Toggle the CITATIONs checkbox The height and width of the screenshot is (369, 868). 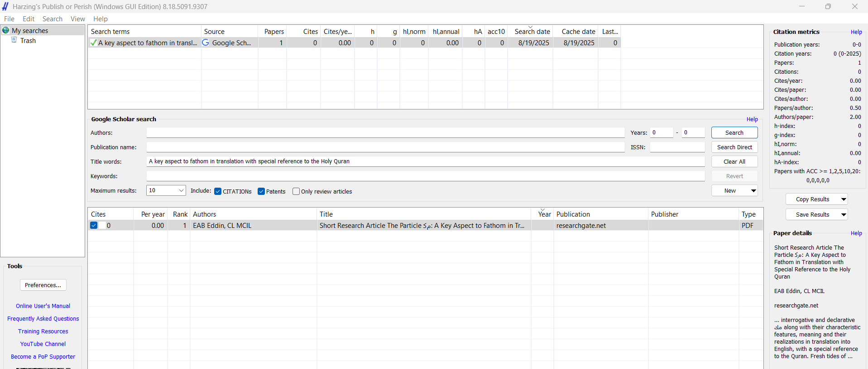coord(218,191)
